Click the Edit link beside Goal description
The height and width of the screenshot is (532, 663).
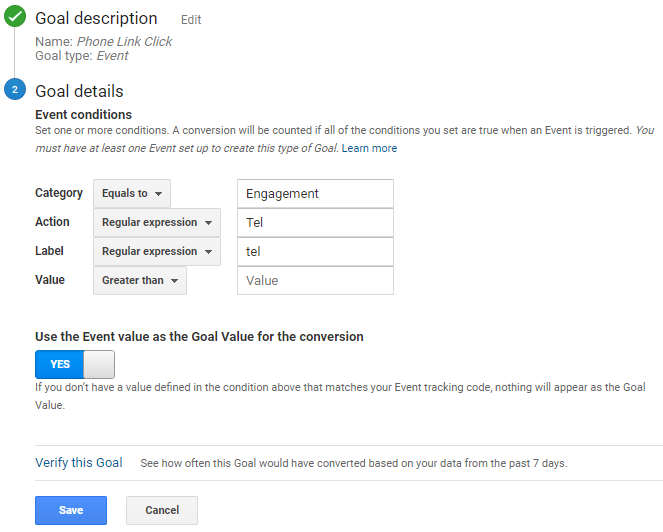(191, 20)
